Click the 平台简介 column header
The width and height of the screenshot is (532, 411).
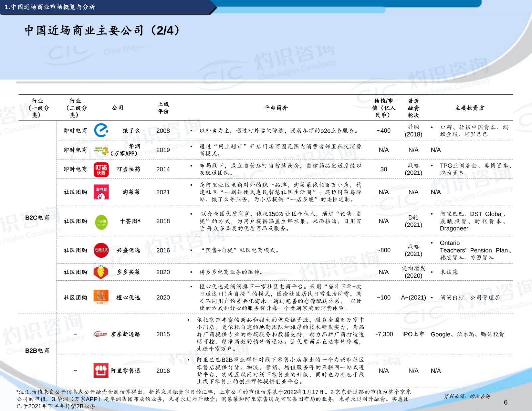[276, 108]
